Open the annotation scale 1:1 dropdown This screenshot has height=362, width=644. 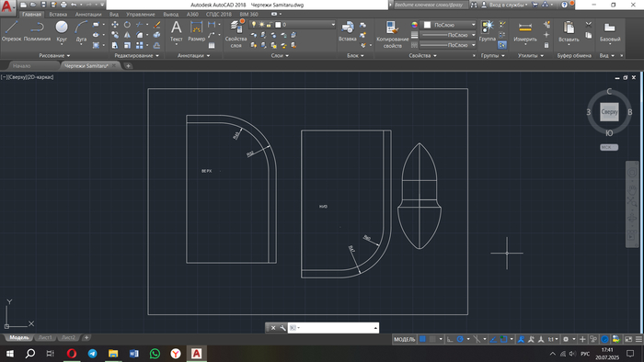coord(553,339)
